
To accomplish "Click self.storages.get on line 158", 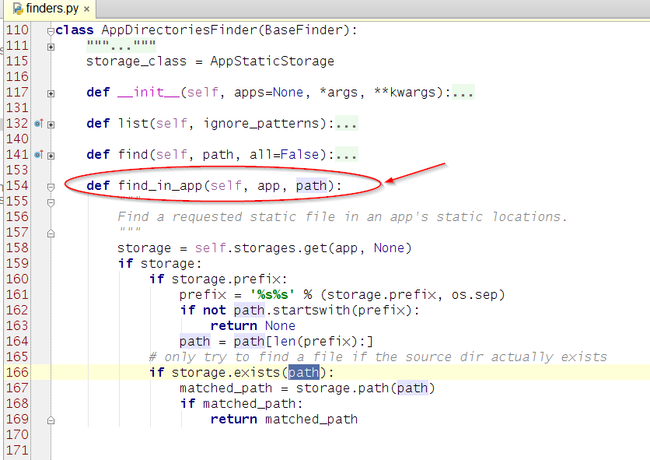I will coord(261,248).
